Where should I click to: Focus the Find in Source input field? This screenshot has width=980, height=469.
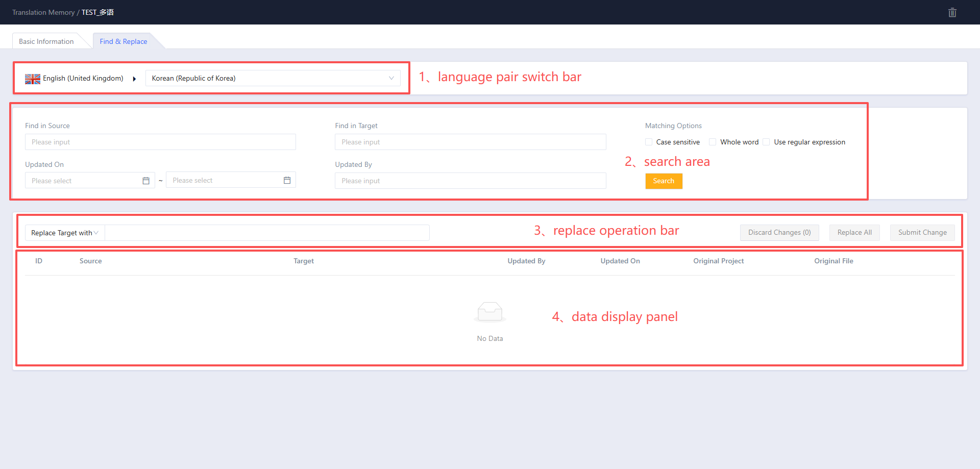pyautogui.click(x=160, y=142)
